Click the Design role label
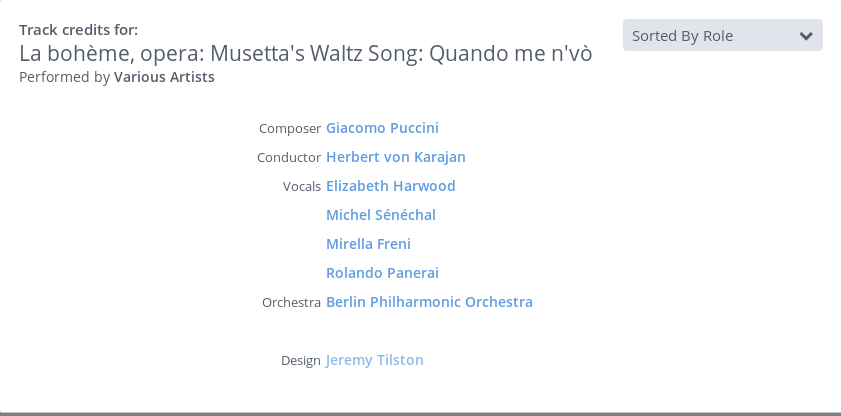Image resolution: width=841 pixels, height=416 pixels. [300, 360]
